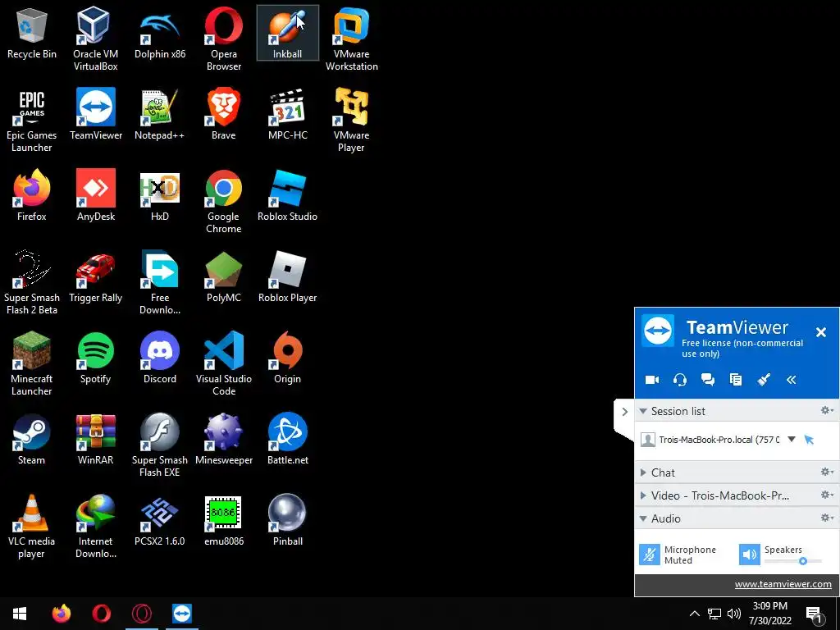This screenshot has height=630, width=840.
Task: Select the Firefox desktop shortcut
Action: (x=32, y=195)
